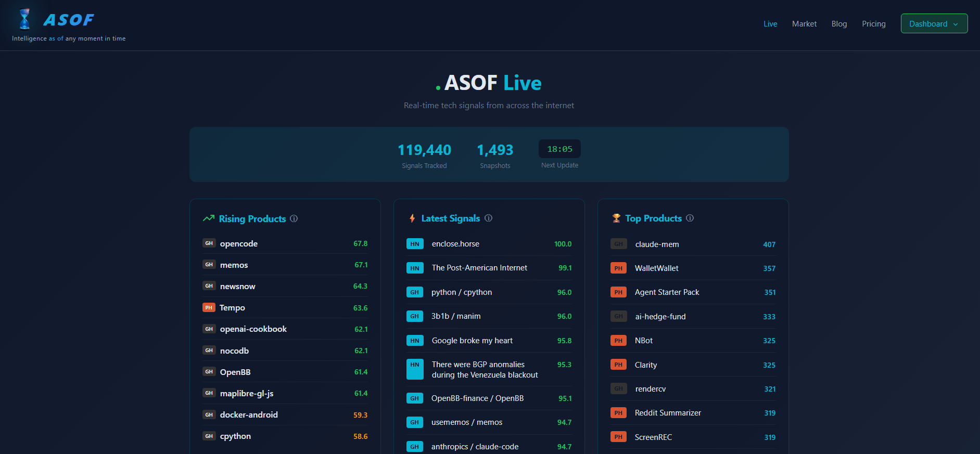Expand the Dashboard dropdown button
The width and height of the screenshot is (980, 454).
click(x=934, y=23)
